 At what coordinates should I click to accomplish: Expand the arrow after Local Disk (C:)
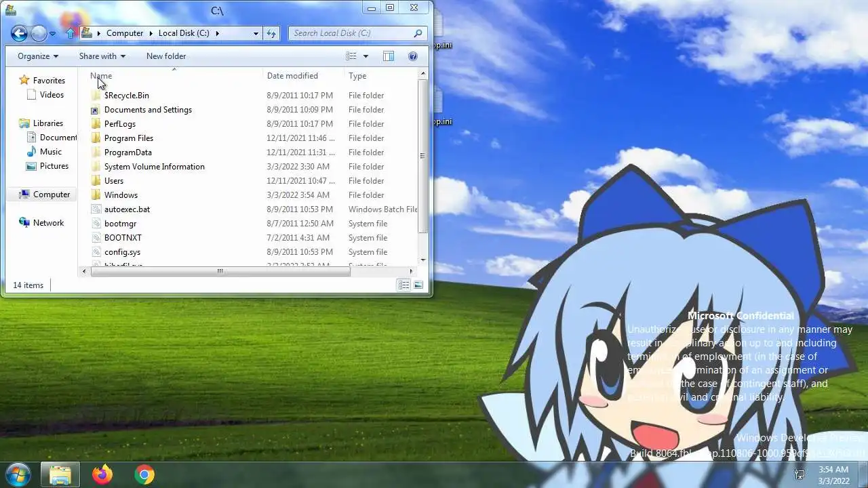point(217,33)
